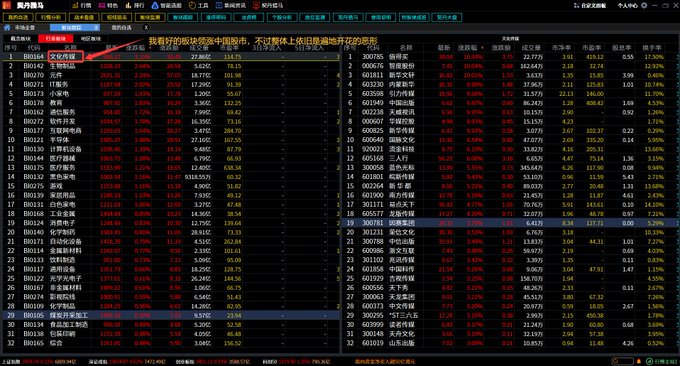Open the 特色 features menu icon

(102, 6)
